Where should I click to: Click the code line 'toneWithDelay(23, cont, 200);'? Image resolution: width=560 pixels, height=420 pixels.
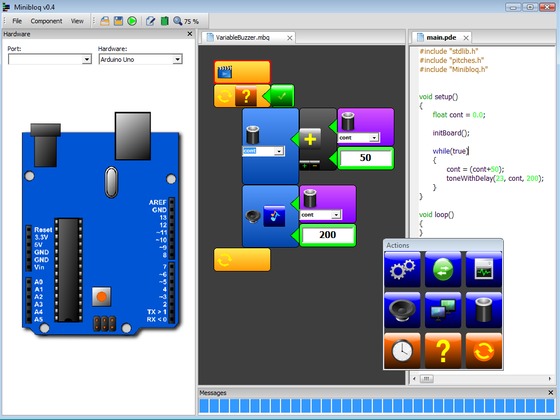click(495, 178)
